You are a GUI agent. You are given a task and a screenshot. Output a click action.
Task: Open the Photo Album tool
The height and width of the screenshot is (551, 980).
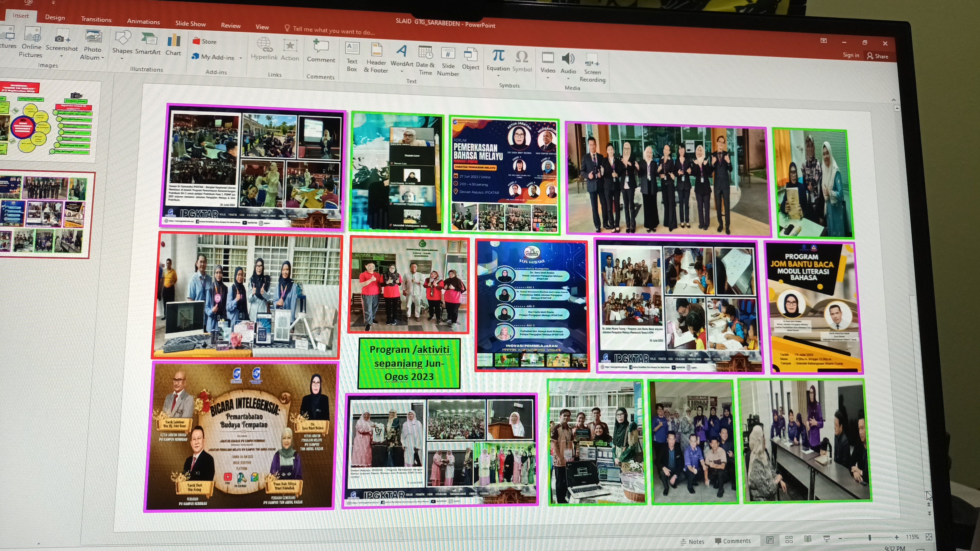click(92, 45)
